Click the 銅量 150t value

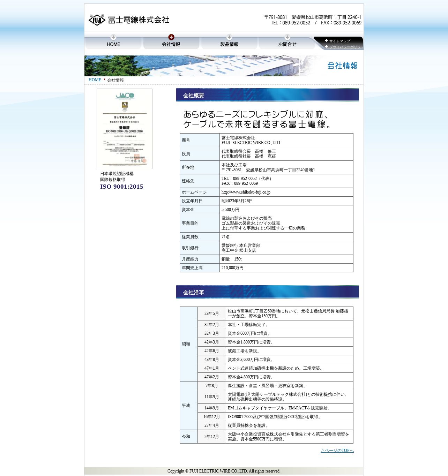pos(232,259)
